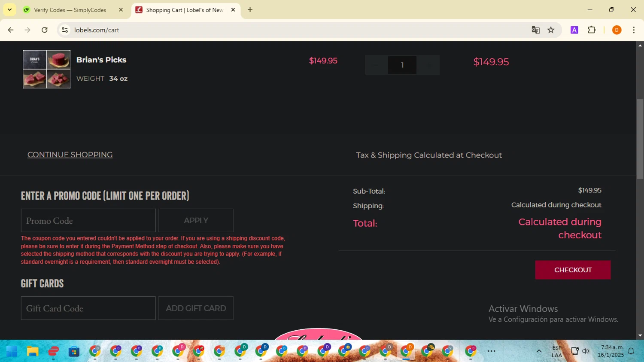The width and height of the screenshot is (644, 362).
Task: Open the Brian's Picks product thumbnail
Action: 46,69
